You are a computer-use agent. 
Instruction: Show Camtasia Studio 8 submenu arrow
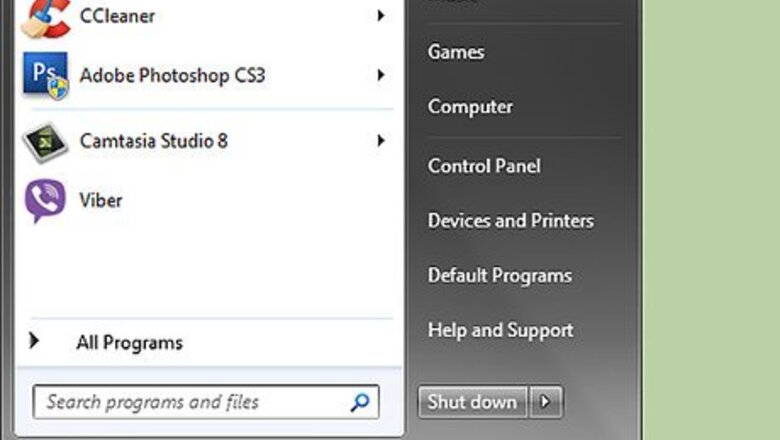[381, 141]
